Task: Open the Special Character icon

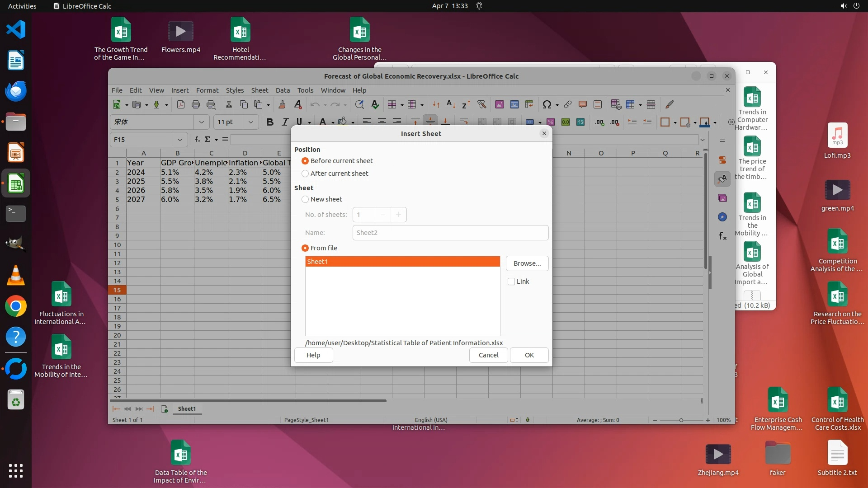Action: tap(547, 105)
